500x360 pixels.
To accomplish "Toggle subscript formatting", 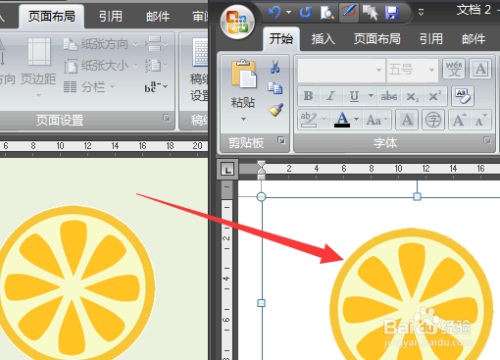I will pos(412,96).
